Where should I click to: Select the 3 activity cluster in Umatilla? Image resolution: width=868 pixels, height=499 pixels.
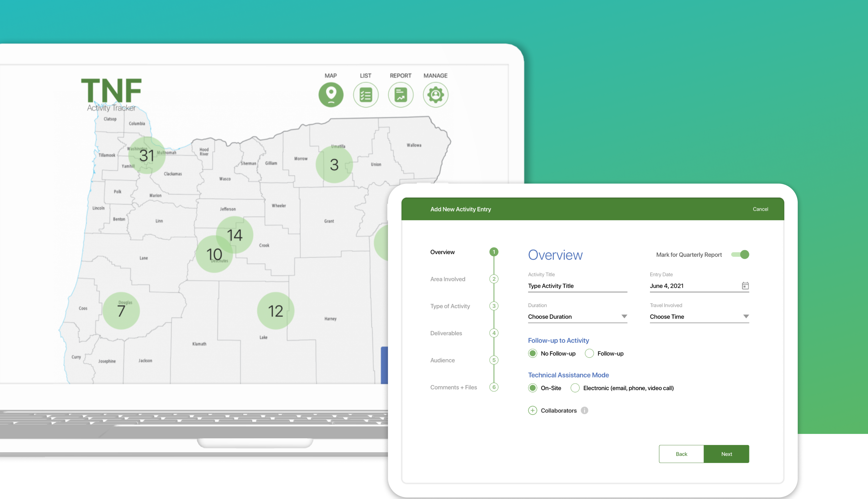click(x=334, y=165)
